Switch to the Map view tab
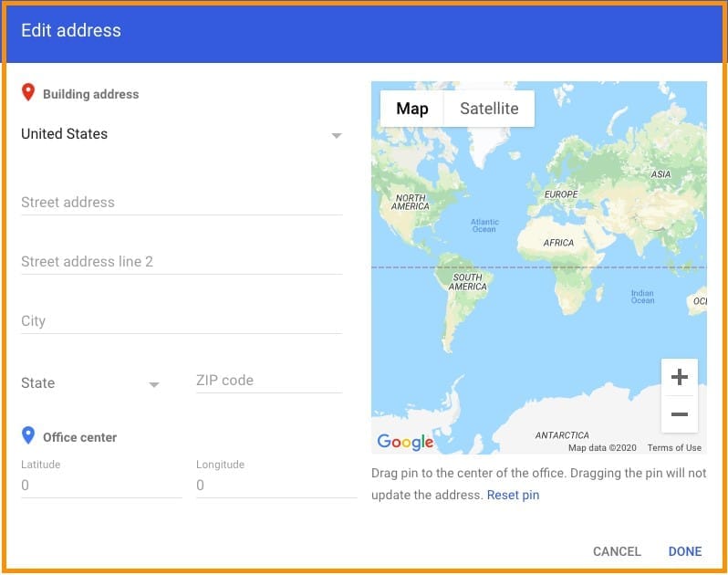 411,109
